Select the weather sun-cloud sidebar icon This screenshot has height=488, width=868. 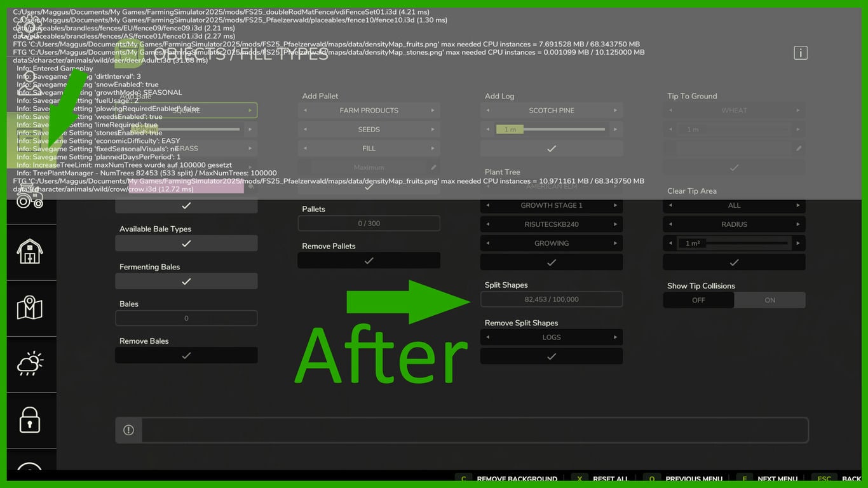coord(30,363)
